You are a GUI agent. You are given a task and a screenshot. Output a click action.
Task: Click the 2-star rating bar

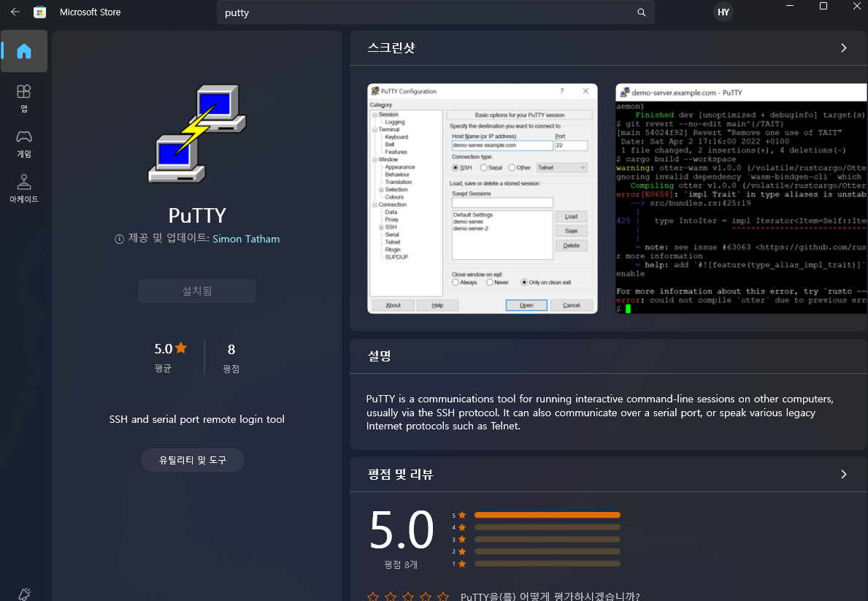point(547,551)
